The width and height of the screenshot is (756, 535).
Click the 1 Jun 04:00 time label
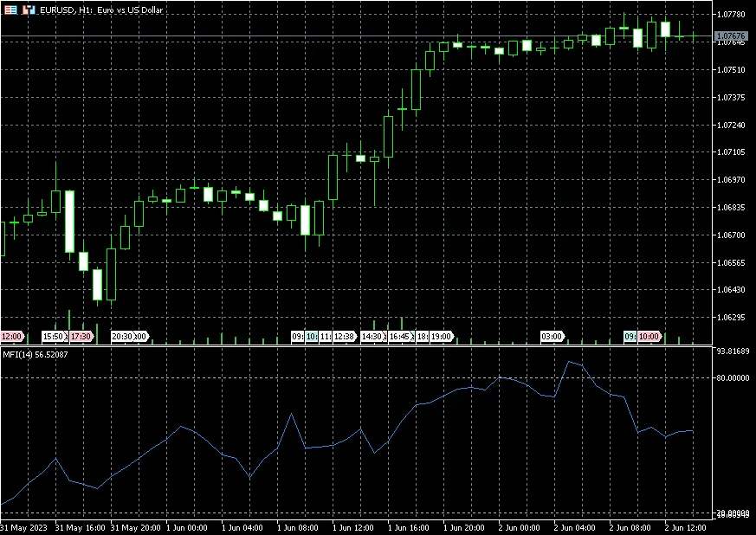tap(242, 528)
